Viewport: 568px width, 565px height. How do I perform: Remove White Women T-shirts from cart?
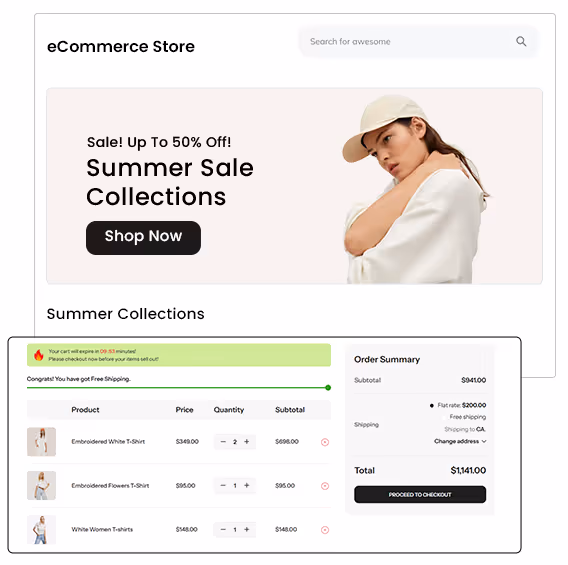click(x=325, y=530)
